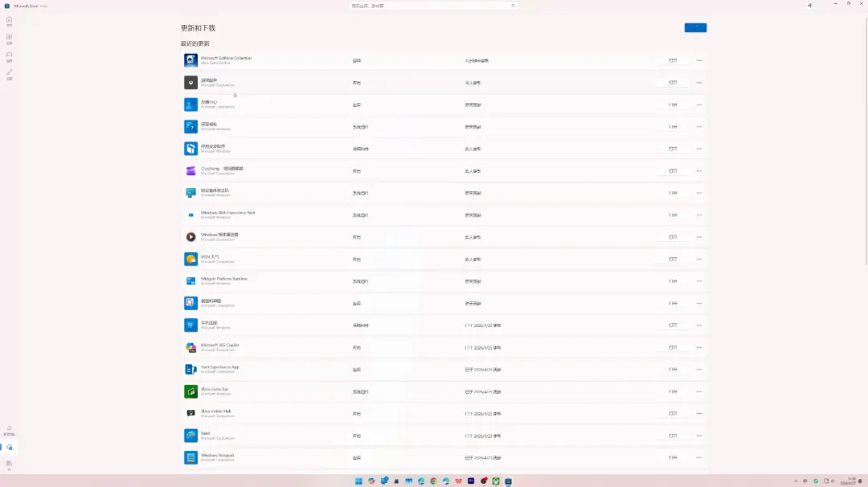Click the Windows Notepad app icon

click(x=190, y=458)
